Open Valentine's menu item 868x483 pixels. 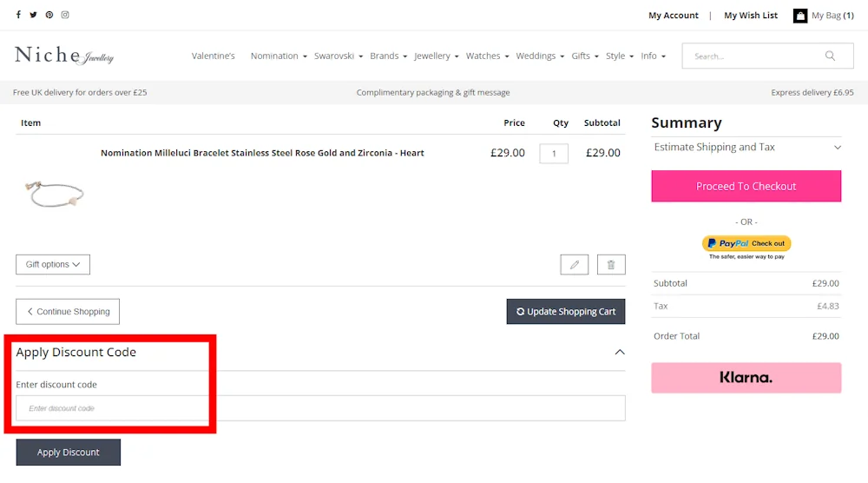(x=214, y=56)
